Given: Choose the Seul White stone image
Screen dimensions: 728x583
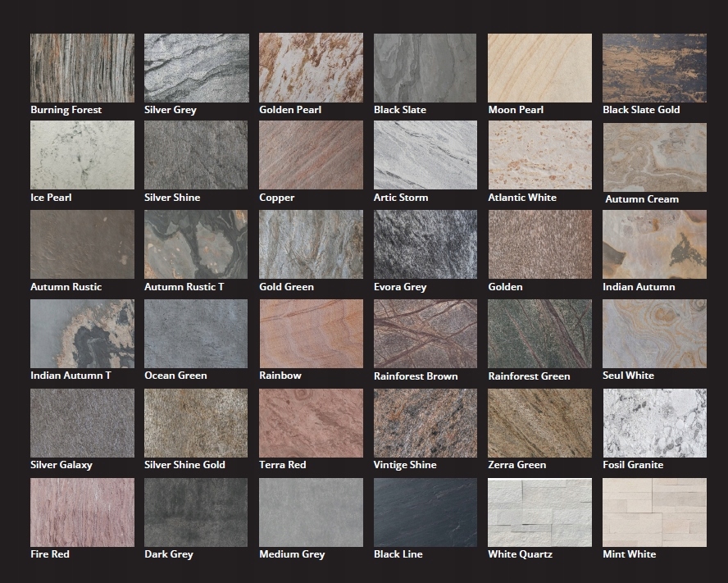Looking at the screenshot, I should [x=655, y=334].
